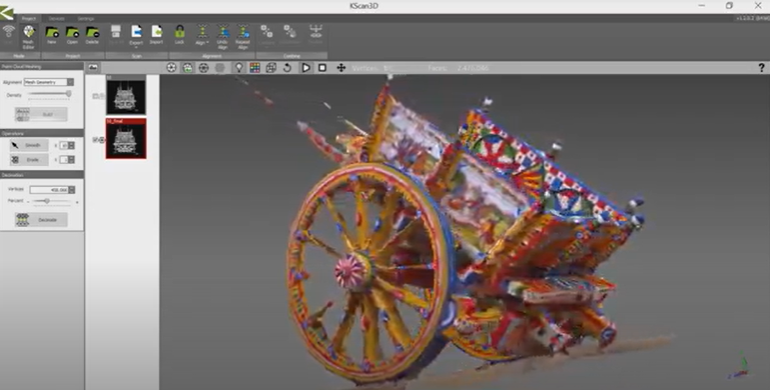Viewport: 770px width, 390px height.
Task: Click the Smooth operation button
Action: [x=29, y=145]
